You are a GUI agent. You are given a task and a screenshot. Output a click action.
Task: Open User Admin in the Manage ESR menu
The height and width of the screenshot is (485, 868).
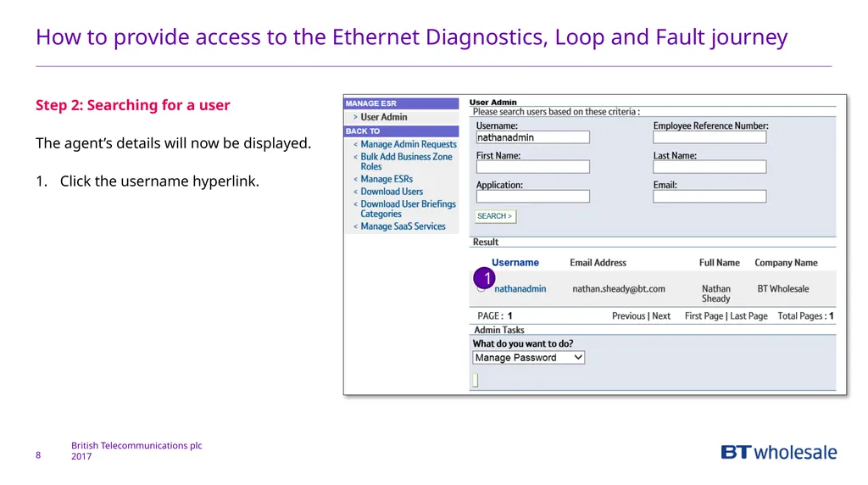(x=384, y=117)
